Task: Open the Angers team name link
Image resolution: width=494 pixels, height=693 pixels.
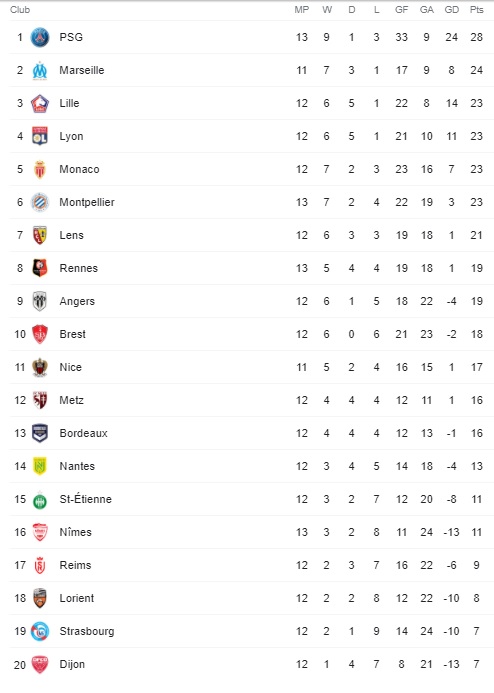Action: pos(77,301)
